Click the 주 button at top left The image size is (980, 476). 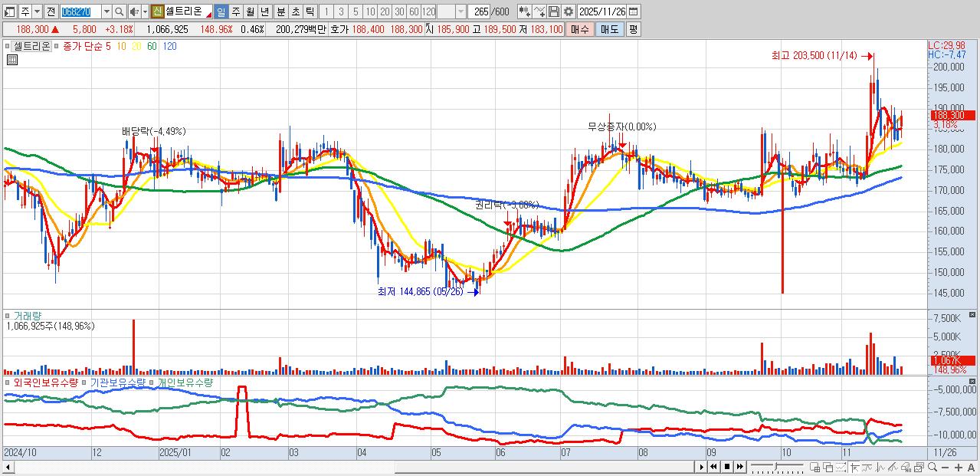coord(25,11)
